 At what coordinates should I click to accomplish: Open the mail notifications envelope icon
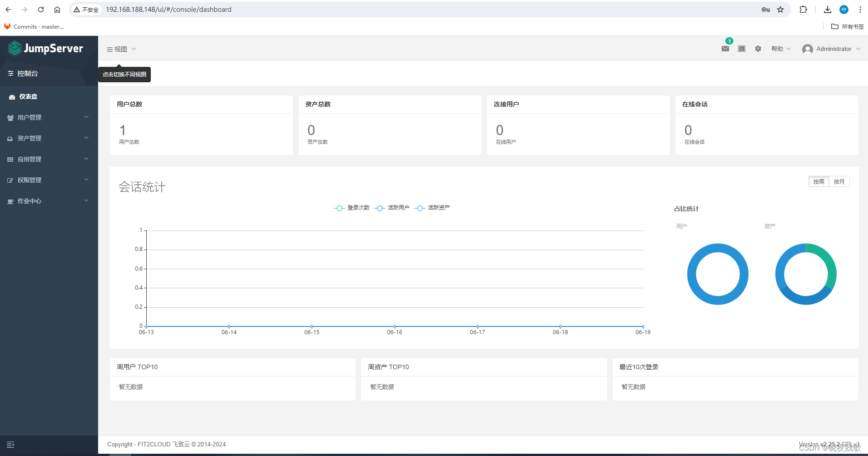725,49
